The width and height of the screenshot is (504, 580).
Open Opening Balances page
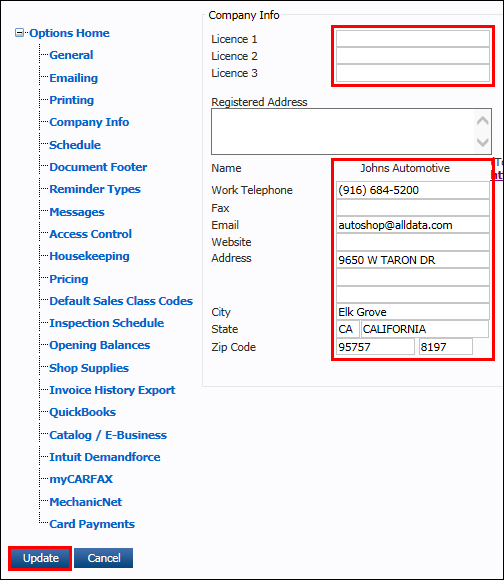[x=100, y=345]
